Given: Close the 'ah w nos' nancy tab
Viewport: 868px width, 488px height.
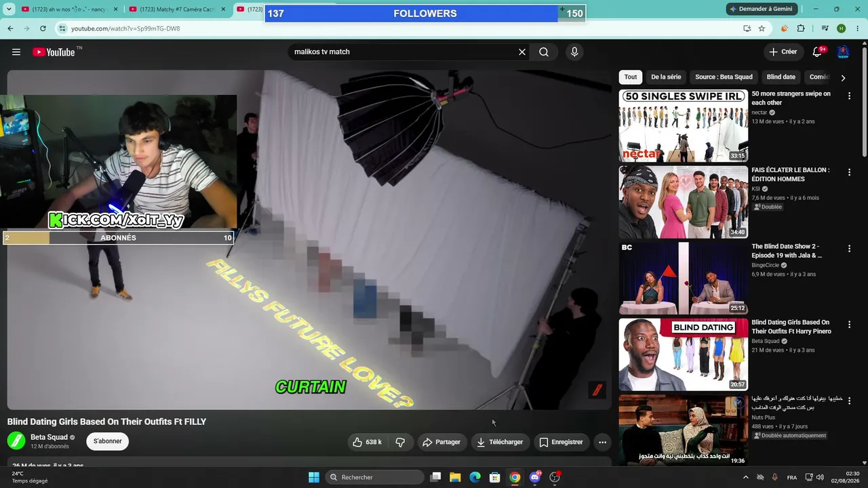Looking at the screenshot, I should pyautogui.click(x=115, y=9).
